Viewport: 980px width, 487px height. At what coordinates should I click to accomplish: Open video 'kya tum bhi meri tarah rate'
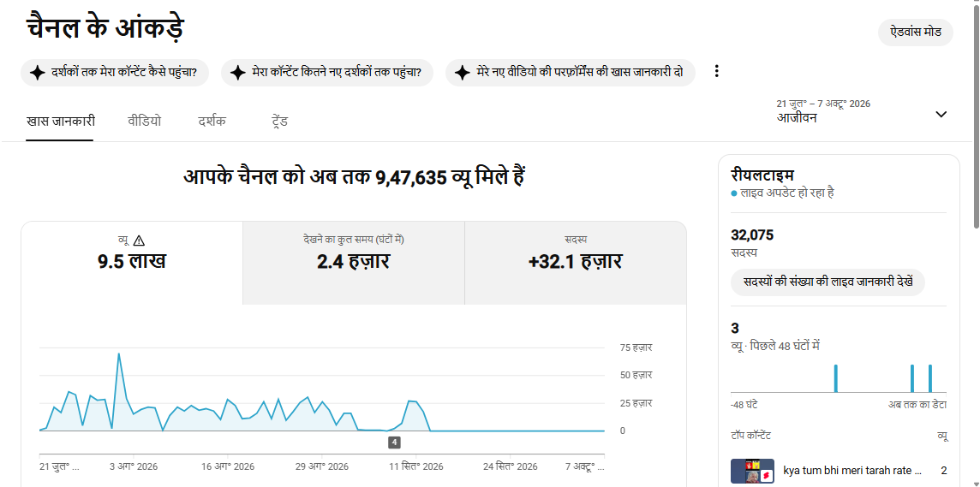[852, 470]
